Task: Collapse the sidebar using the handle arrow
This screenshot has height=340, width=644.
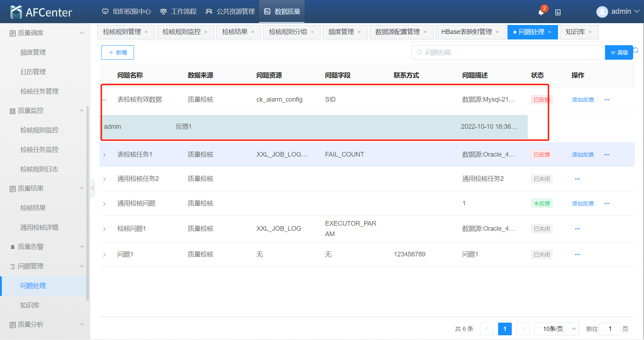Action: tap(92, 188)
